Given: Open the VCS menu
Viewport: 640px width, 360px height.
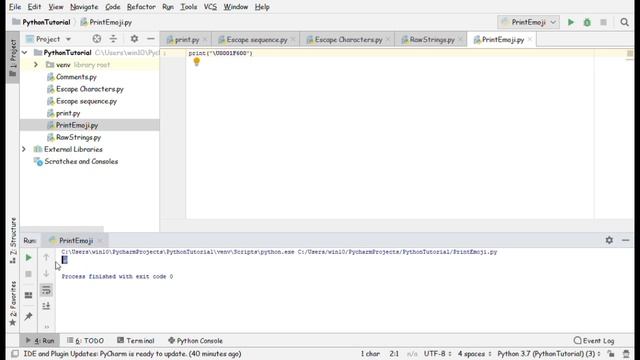Looking at the screenshot, I should coord(210,7).
